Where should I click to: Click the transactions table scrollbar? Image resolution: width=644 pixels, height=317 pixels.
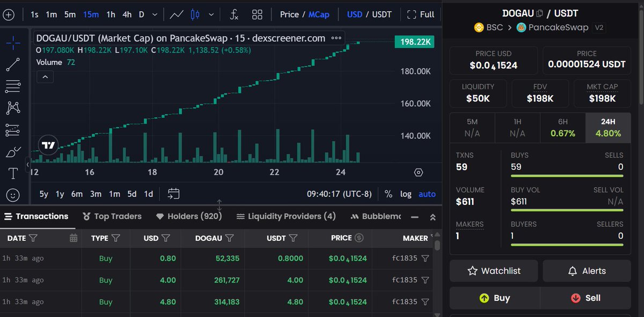[437, 245]
